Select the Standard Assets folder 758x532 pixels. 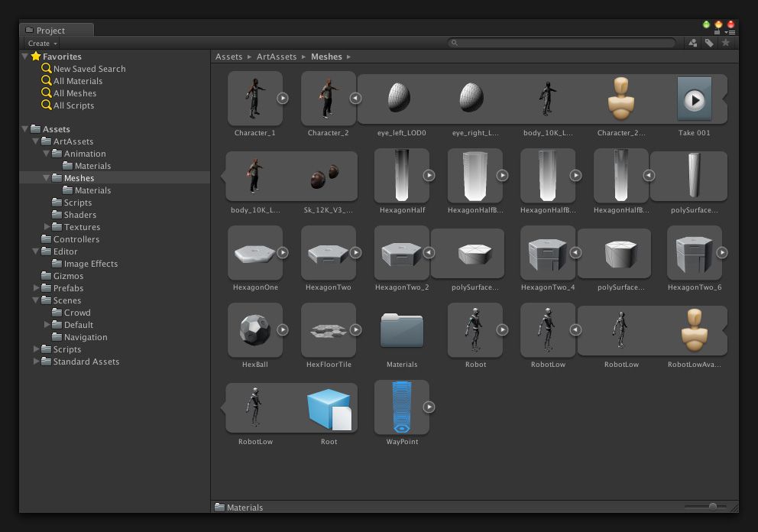click(x=86, y=362)
